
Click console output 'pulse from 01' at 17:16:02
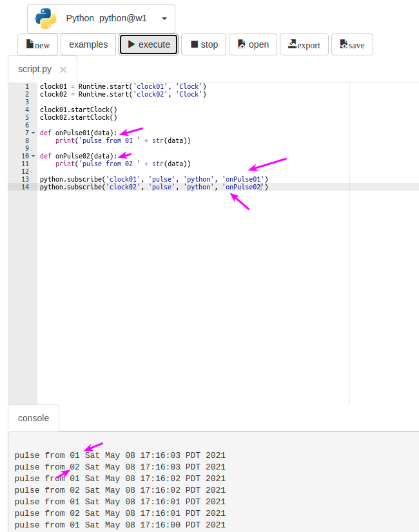tap(120, 479)
